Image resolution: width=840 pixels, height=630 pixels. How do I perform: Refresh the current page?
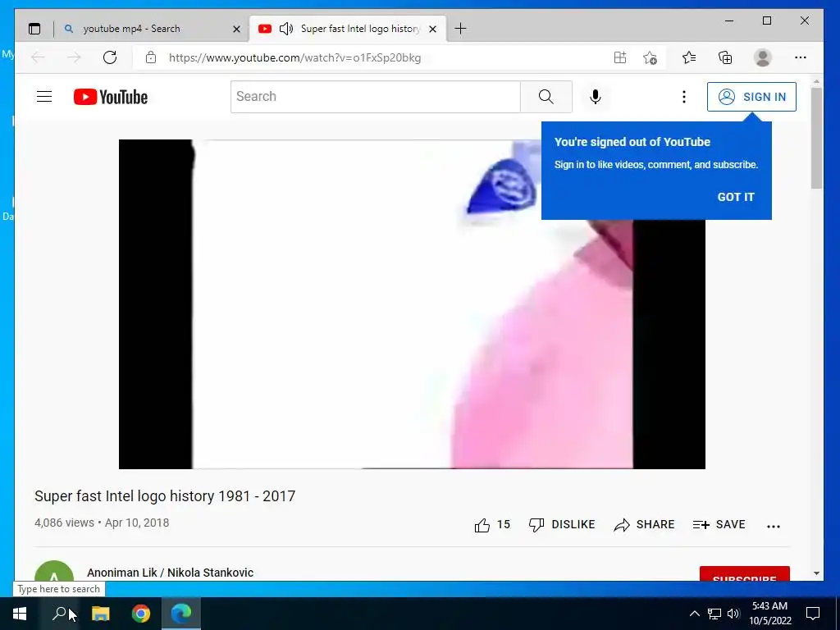click(110, 57)
